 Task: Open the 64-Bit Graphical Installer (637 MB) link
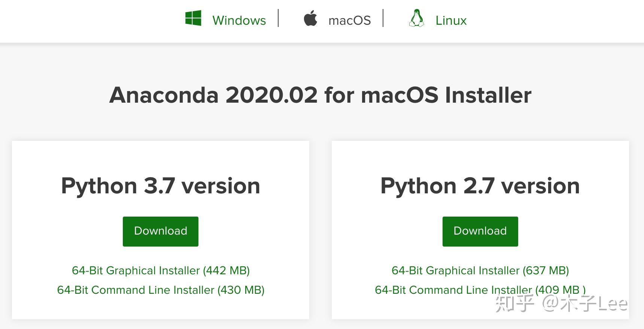(x=480, y=271)
